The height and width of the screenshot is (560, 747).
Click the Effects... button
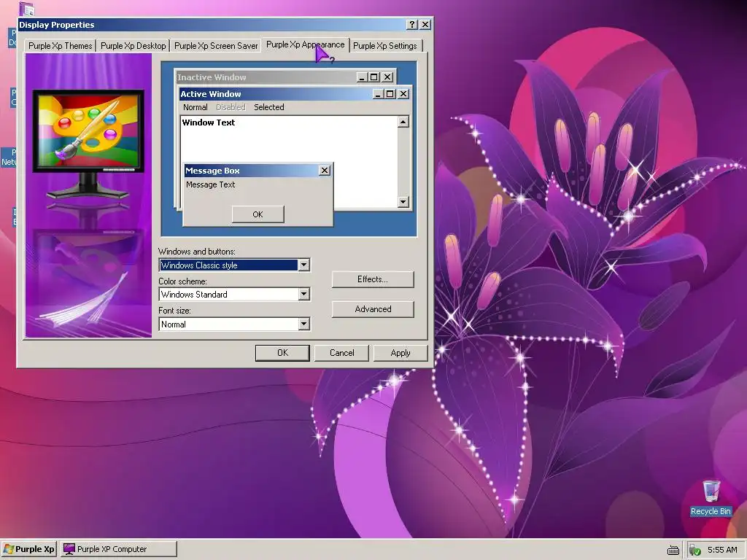pos(373,279)
